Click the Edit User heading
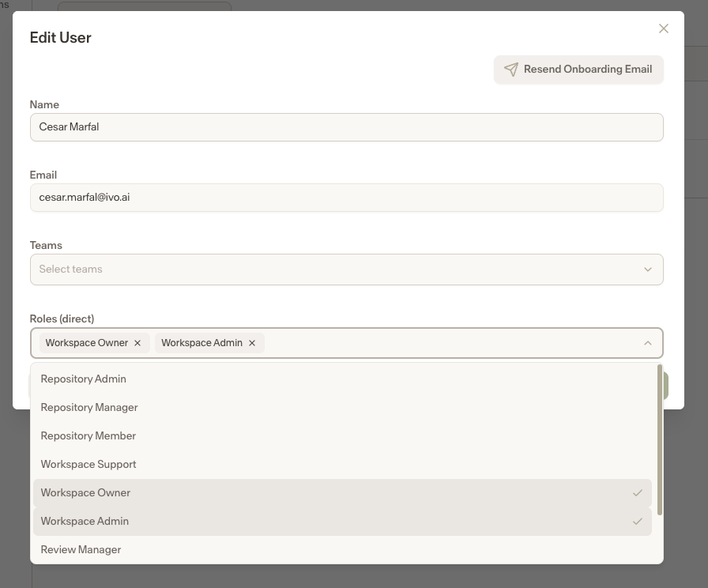This screenshot has height=588, width=708. [61, 37]
